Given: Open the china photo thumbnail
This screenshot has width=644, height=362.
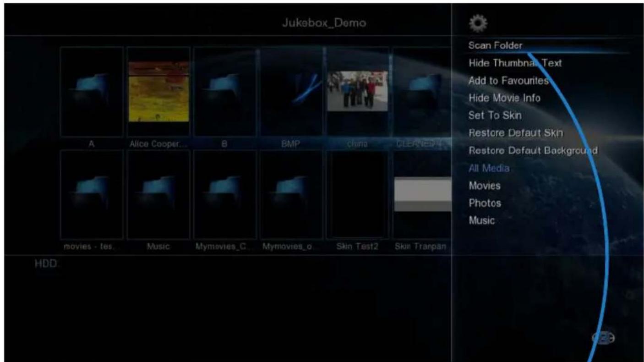Looking at the screenshot, I should pyautogui.click(x=357, y=92).
